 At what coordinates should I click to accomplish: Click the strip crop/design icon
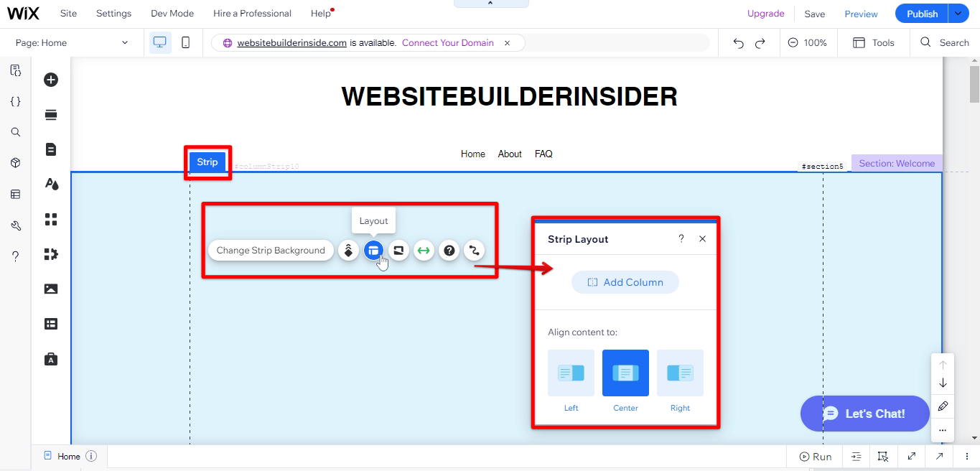point(398,251)
